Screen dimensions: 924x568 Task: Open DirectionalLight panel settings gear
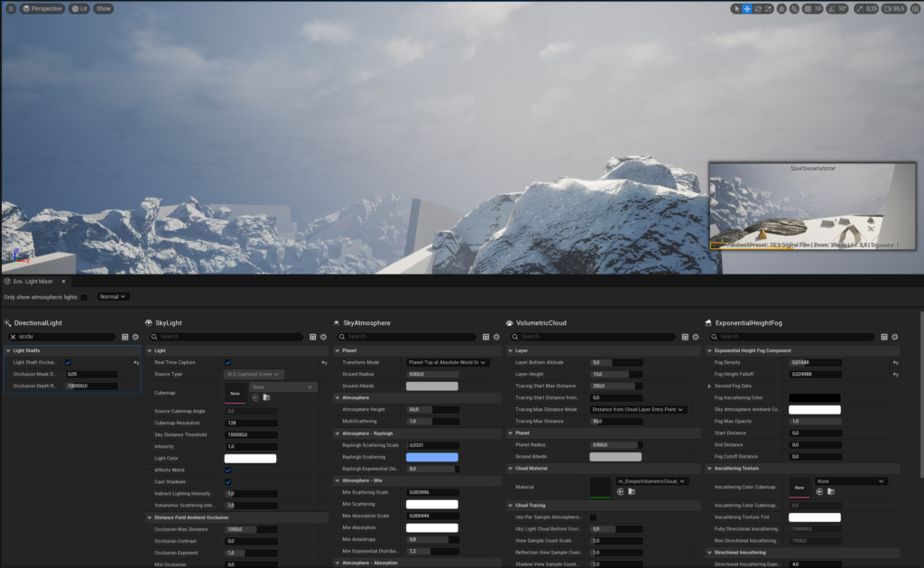[135, 336]
